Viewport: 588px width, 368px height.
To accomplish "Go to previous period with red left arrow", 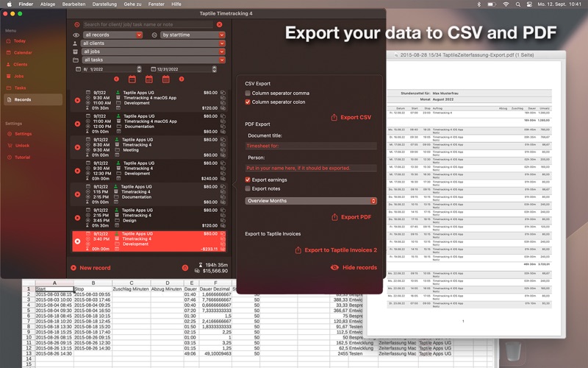I will point(117,79).
